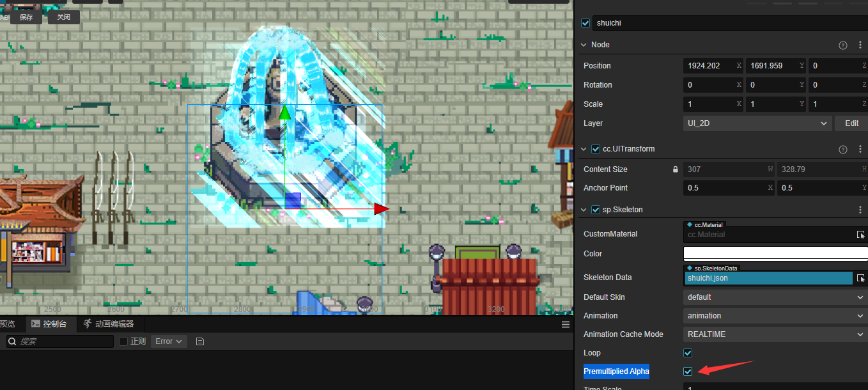868x390 pixels.
Task: Toggle the Content Size lock icon
Action: click(x=675, y=169)
